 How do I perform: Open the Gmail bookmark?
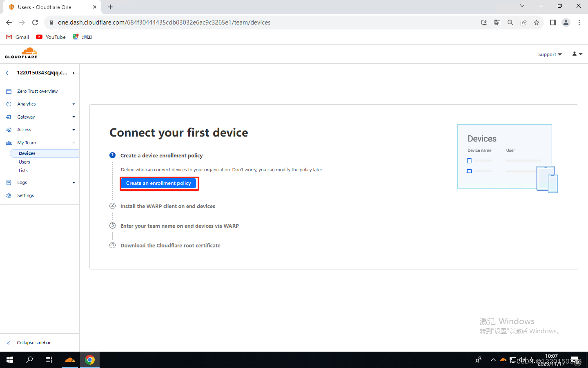[x=18, y=37]
